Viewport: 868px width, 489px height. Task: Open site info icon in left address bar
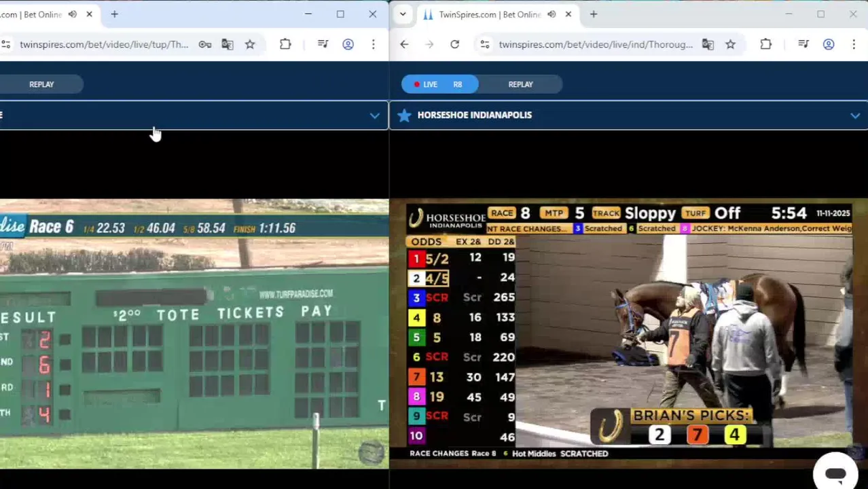tap(5, 44)
